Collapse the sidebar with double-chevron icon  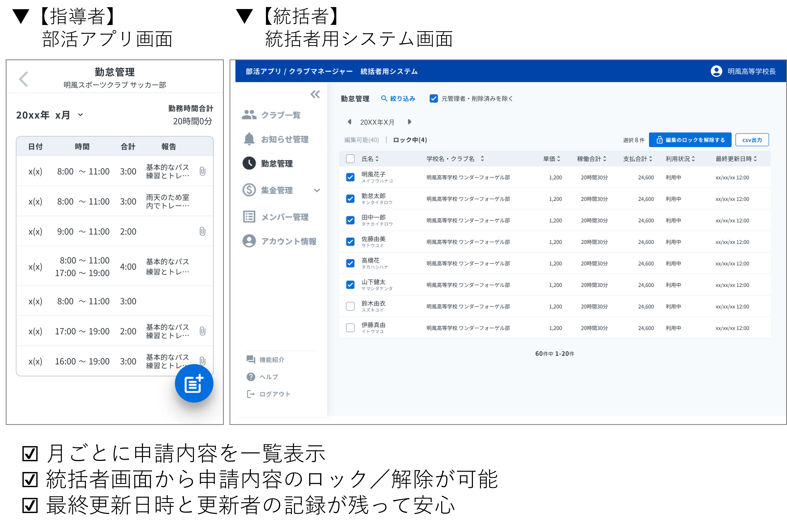pos(315,94)
